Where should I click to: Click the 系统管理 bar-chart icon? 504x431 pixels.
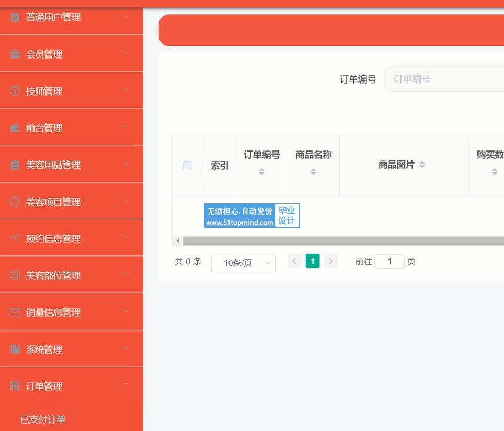15,349
